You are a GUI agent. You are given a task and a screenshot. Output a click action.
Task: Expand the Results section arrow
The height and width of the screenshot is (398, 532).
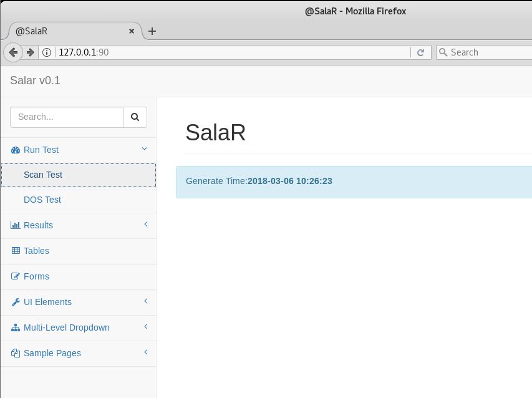(146, 225)
